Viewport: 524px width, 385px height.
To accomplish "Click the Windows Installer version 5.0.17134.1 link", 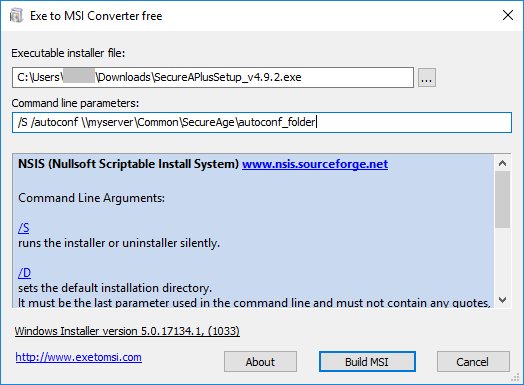I will click(x=127, y=331).
